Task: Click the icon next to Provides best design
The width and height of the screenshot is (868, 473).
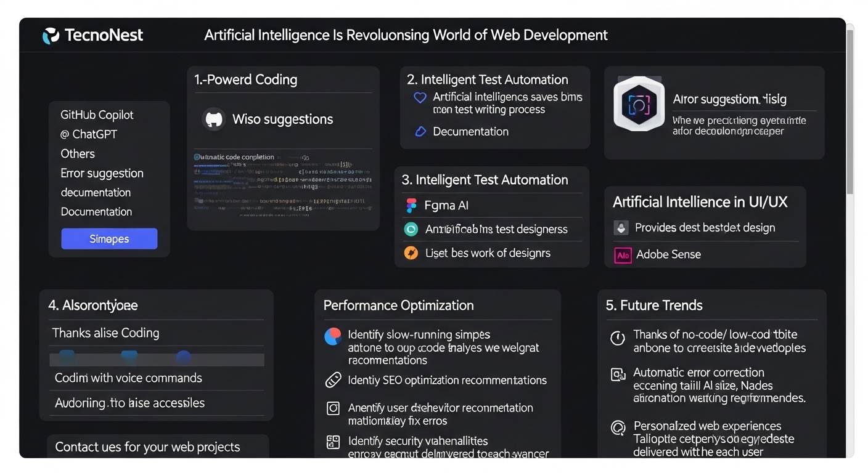Action: click(621, 228)
